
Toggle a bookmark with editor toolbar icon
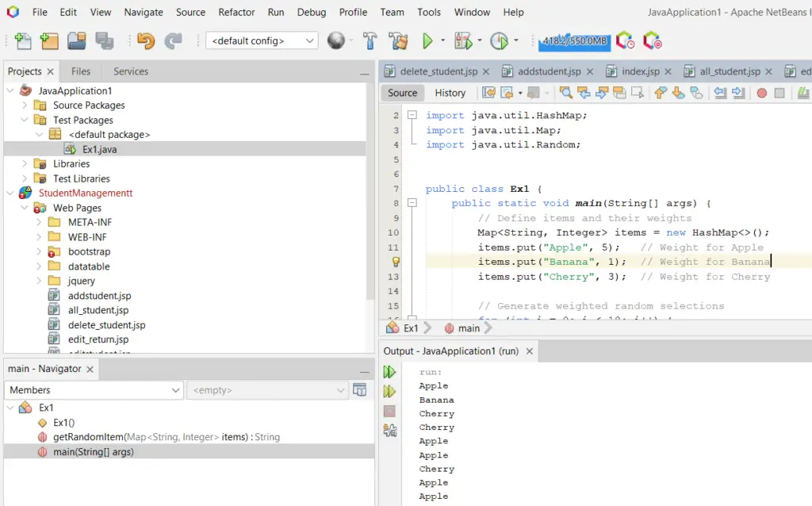(695, 92)
